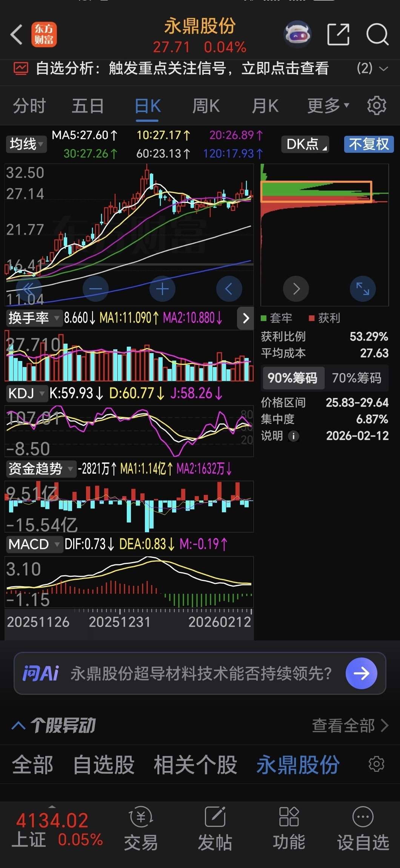400x868 pixels.
Task: Advance chip distribution with right arrow
Action: click(x=296, y=289)
